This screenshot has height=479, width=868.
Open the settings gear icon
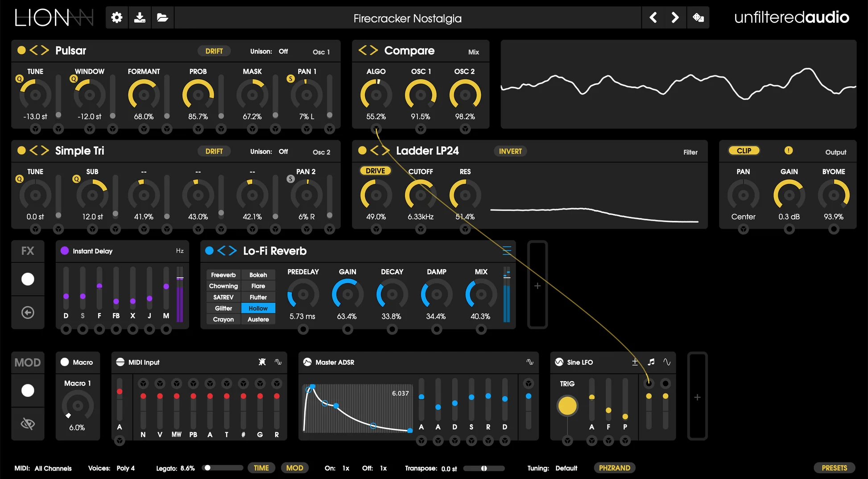(x=116, y=17)
